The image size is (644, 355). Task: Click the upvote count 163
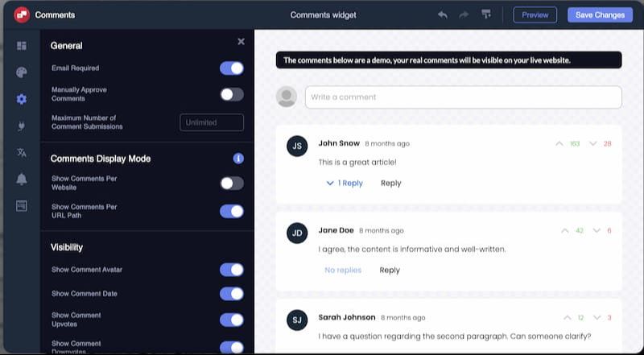tap(575, 144)
